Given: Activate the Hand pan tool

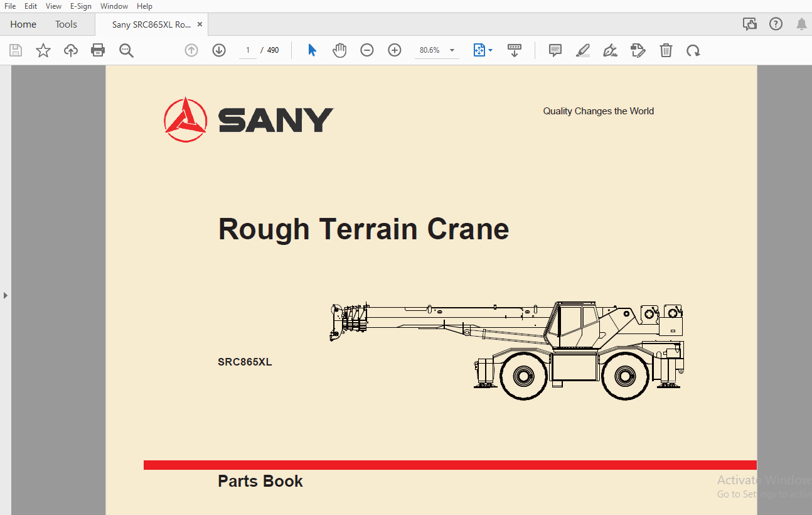Looking at the screenshot, I should [x=339, y=50].
